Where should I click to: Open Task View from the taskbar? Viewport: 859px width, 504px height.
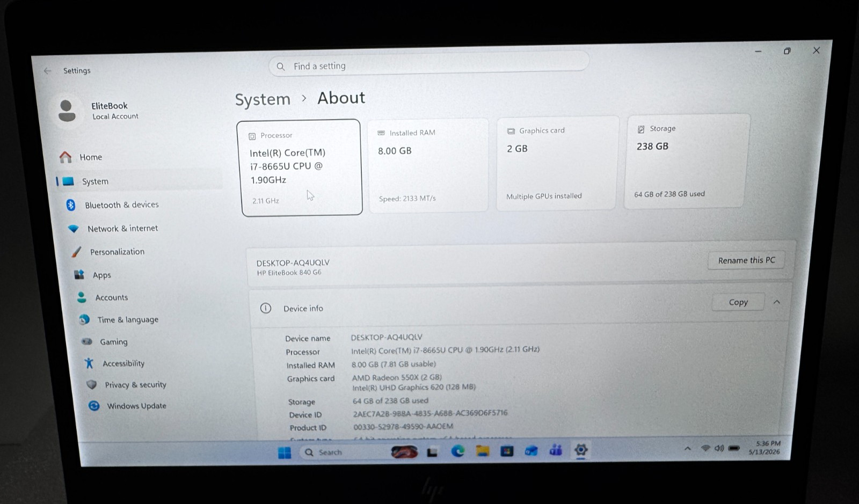point(432,452)
